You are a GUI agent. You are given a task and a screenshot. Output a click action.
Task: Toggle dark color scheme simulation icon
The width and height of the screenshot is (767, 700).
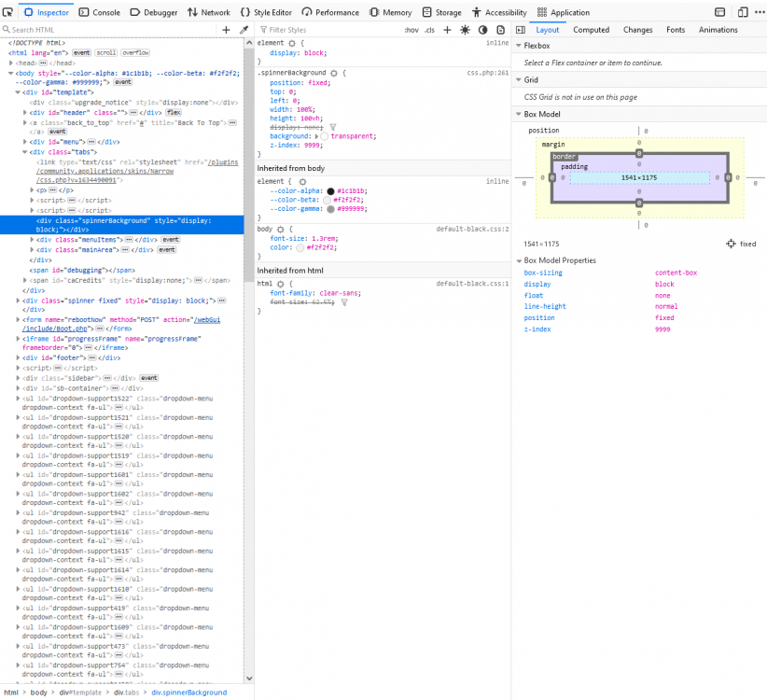tap(482, 30)
